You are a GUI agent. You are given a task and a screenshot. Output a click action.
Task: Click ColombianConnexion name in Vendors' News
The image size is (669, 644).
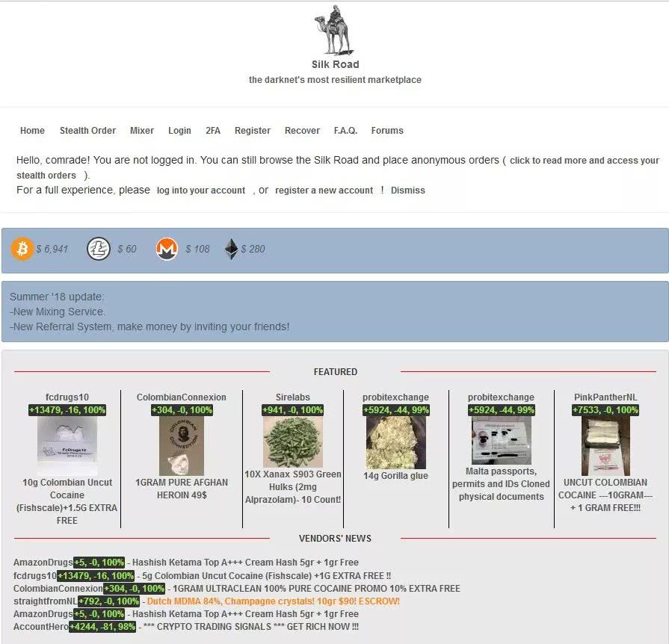tap(58, 589)
